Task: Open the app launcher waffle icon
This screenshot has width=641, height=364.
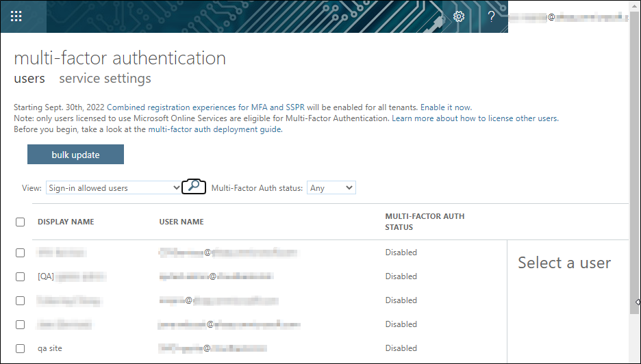Action: click(x=16, y=16)
